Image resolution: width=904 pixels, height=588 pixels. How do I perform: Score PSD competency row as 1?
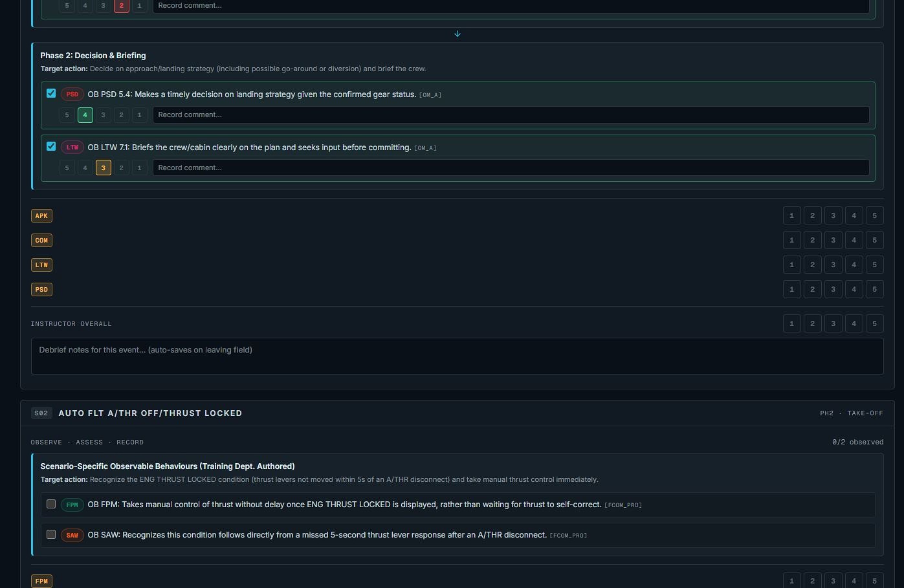[791, 289]
